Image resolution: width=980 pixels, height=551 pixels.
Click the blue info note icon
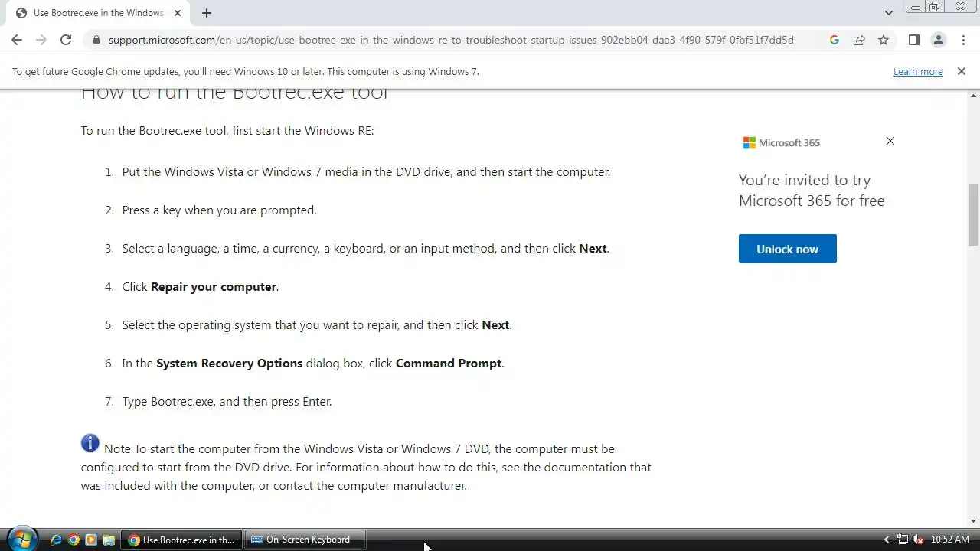90,443
